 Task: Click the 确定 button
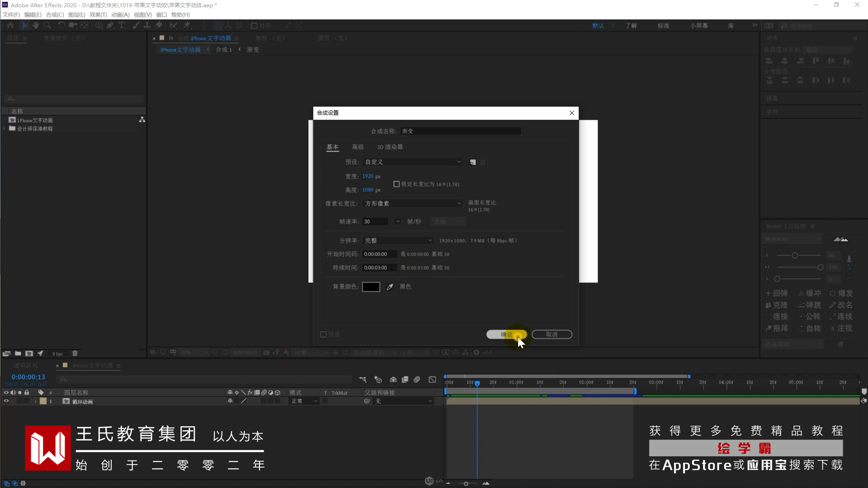click(506, 335)
